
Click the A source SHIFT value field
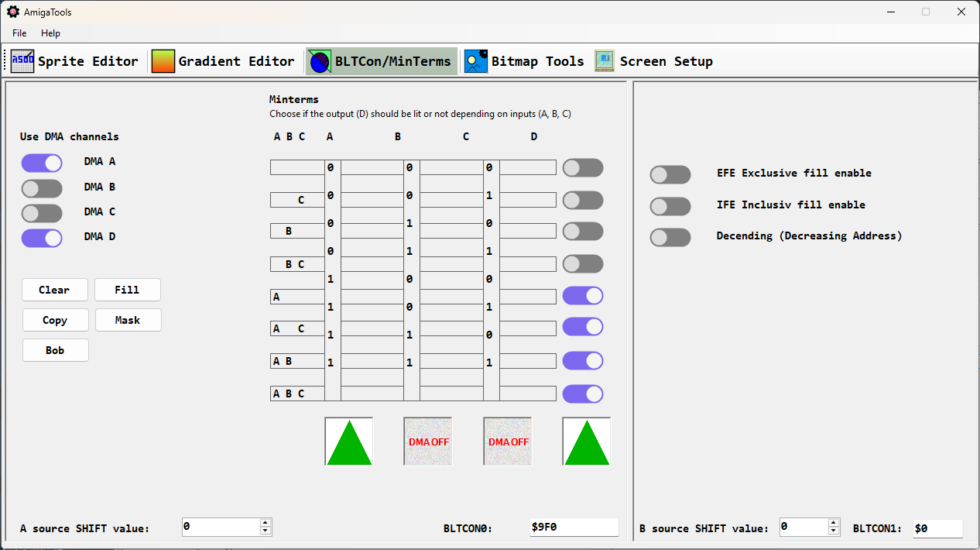click(x=221, y=527)
